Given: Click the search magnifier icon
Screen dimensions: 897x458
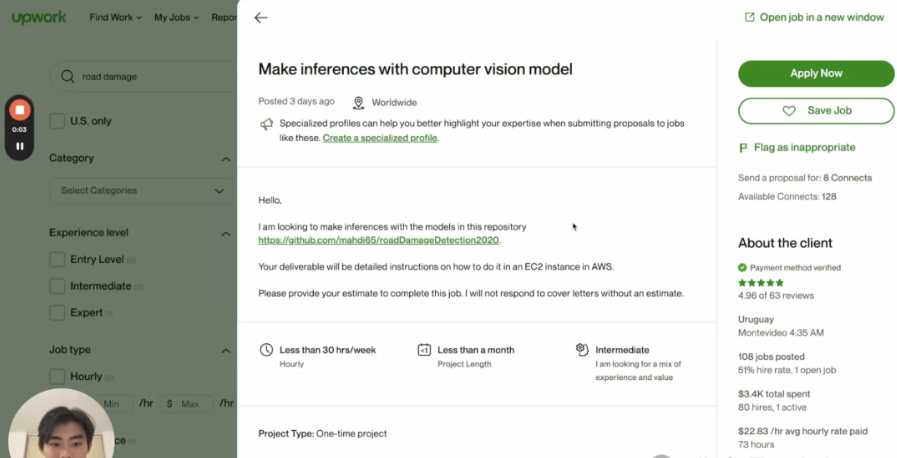Looking at the screenshot, I should pos(68,76).
